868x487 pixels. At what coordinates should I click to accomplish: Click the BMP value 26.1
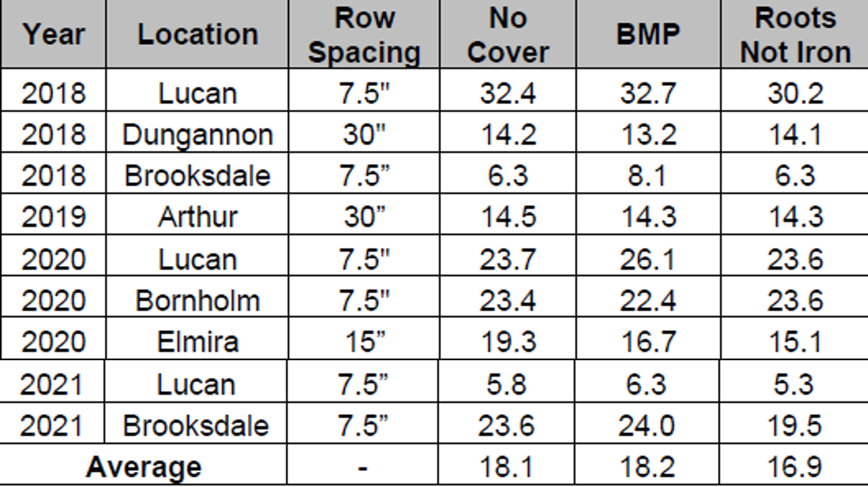click(x=648, y=259)
